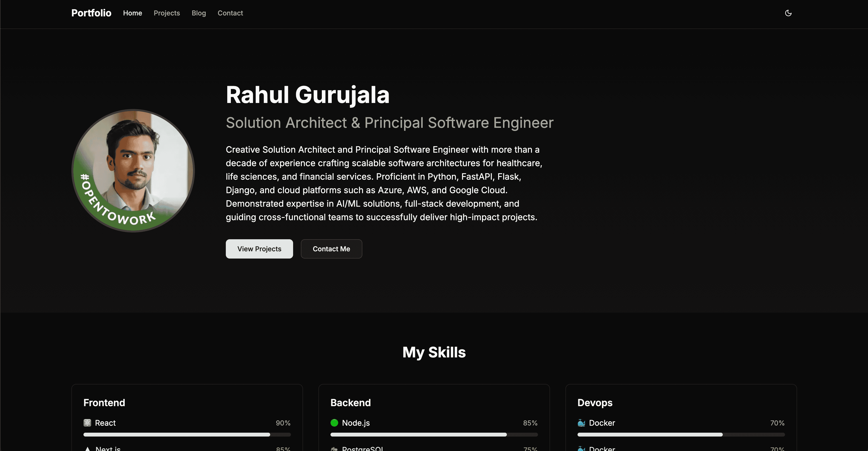Click the React 90% progress bar

click(187, 435)
